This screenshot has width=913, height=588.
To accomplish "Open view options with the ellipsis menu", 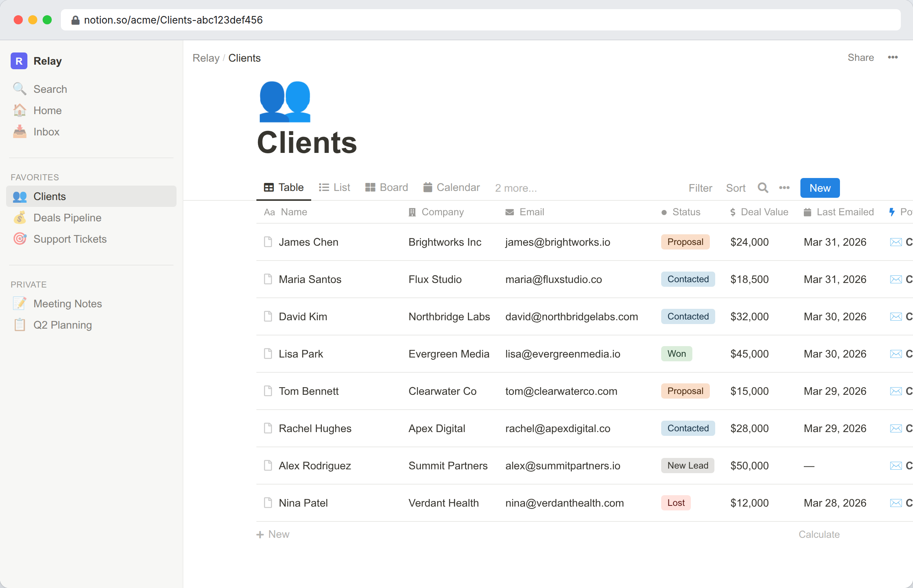I will point(784,188).
